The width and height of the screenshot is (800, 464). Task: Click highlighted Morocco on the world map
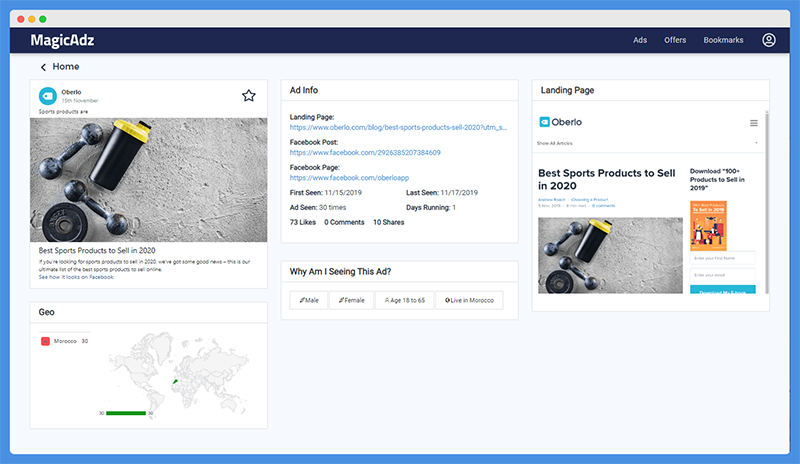pyautogui.click(x=175, y=381)
